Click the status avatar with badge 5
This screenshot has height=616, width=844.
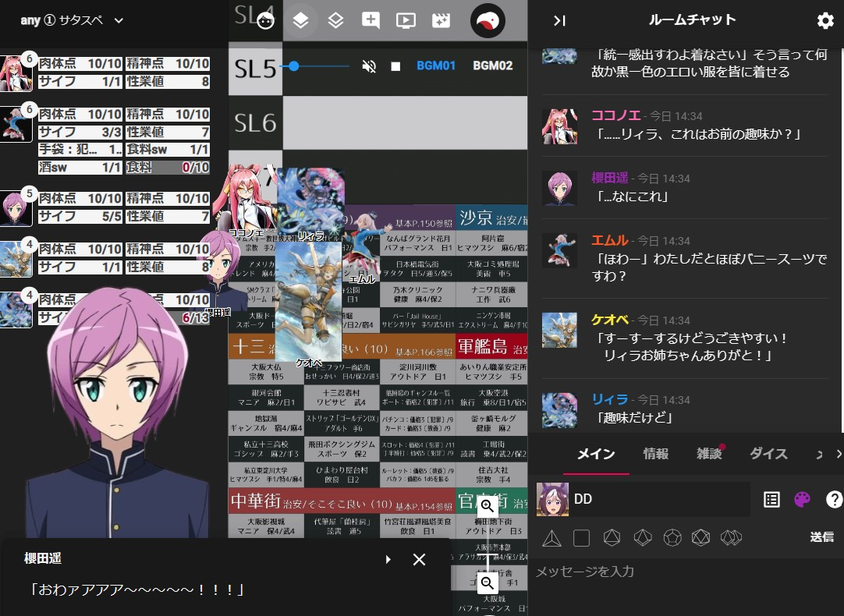(16, 207)
